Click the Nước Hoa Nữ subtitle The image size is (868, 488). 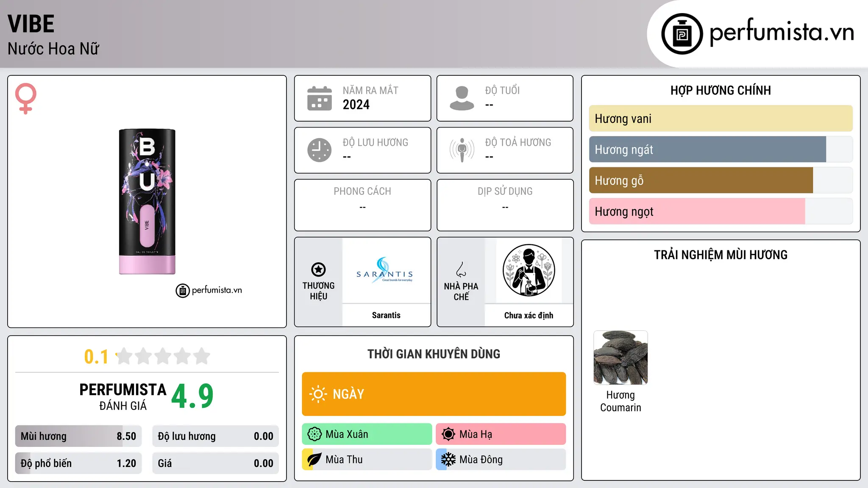53,49
